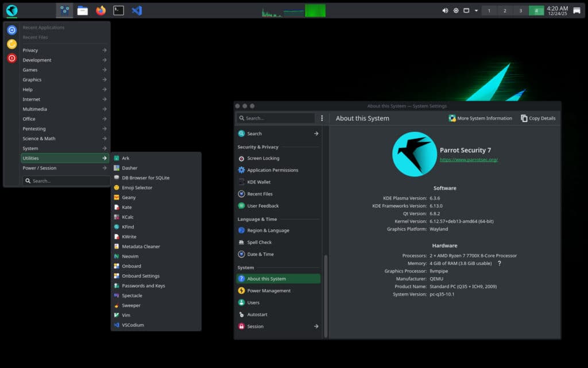Copy system details with Copy Details

coord(537,118)
